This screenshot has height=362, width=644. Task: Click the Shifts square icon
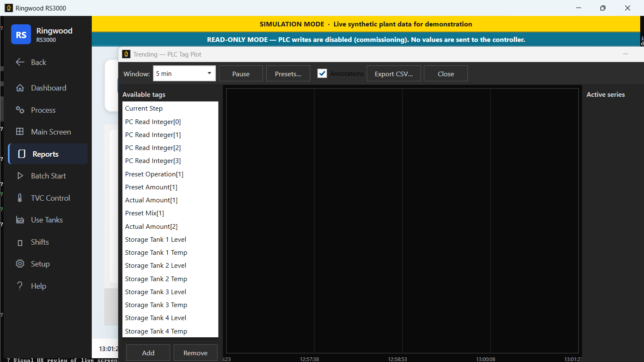click(x=20, y=243)
